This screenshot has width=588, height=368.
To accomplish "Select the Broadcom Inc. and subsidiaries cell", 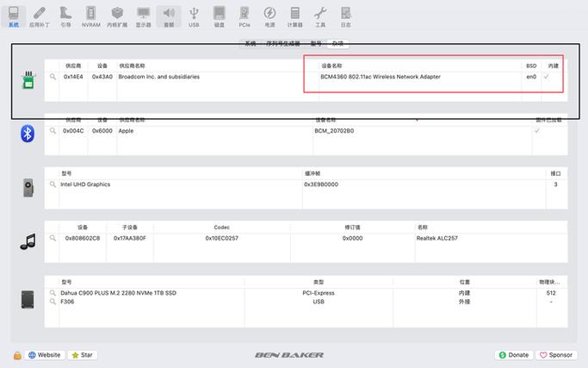I will pos(159,77).
